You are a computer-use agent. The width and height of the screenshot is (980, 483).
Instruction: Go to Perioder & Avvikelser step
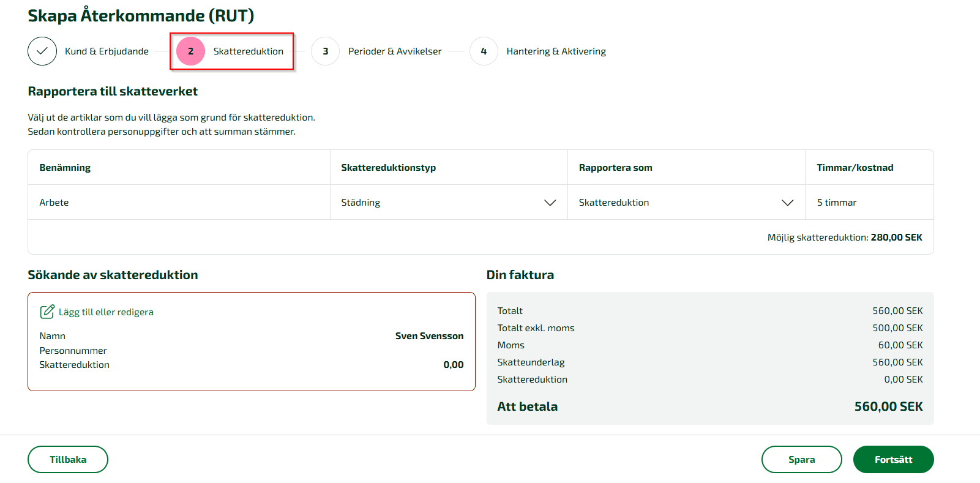(395, 51)
